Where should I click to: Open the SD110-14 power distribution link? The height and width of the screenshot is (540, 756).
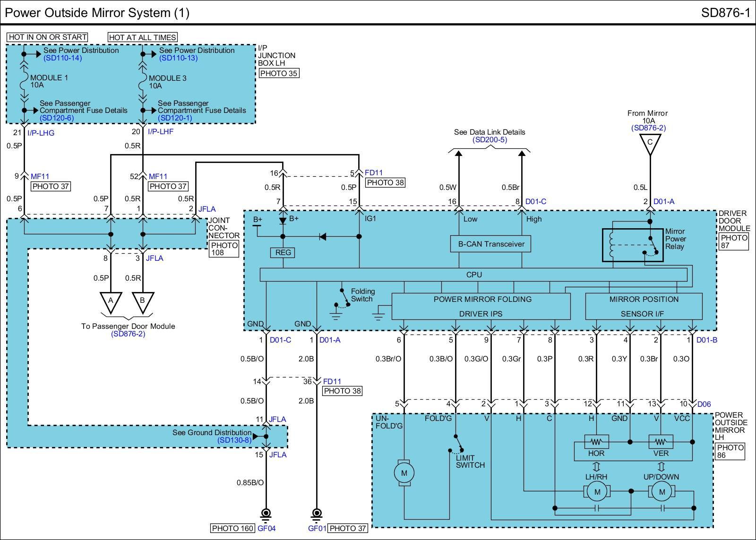(x=62, y=58)
